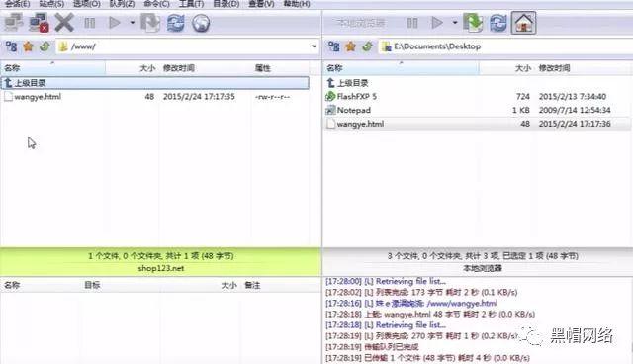This screenshot has height=364, width=633.
Task: Open the dropdown arrow beside right play icon
Action: click(x=455, y=23)
